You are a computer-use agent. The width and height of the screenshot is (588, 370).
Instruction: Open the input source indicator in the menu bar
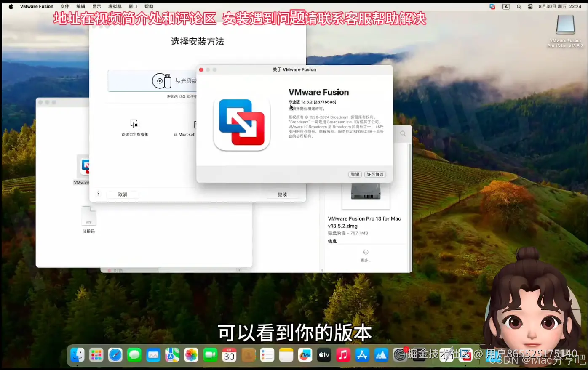pyautogui.click(x=506, y=6)
